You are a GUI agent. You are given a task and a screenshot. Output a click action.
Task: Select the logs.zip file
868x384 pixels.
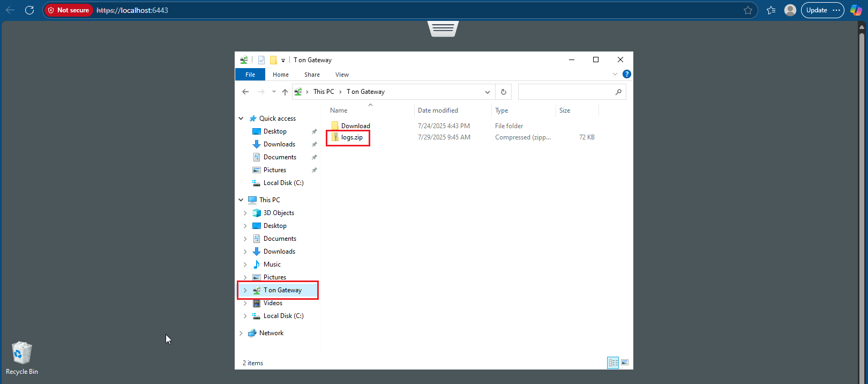tap(351, 137)
